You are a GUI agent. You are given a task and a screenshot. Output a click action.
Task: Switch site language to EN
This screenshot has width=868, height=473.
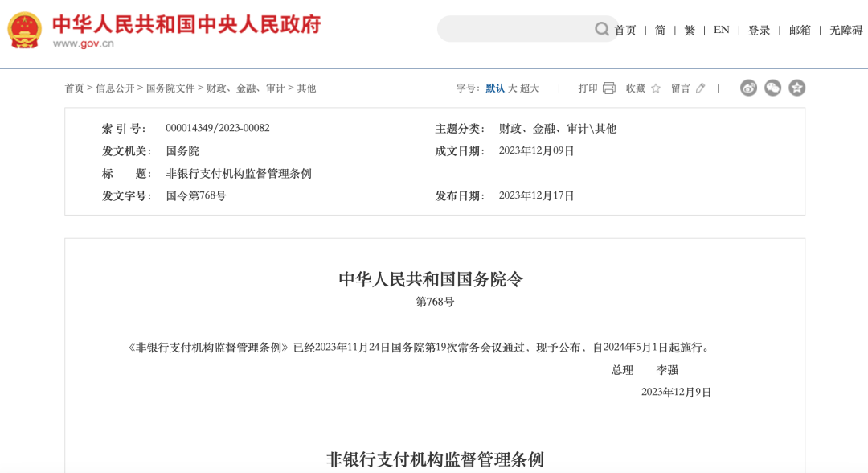721,30
